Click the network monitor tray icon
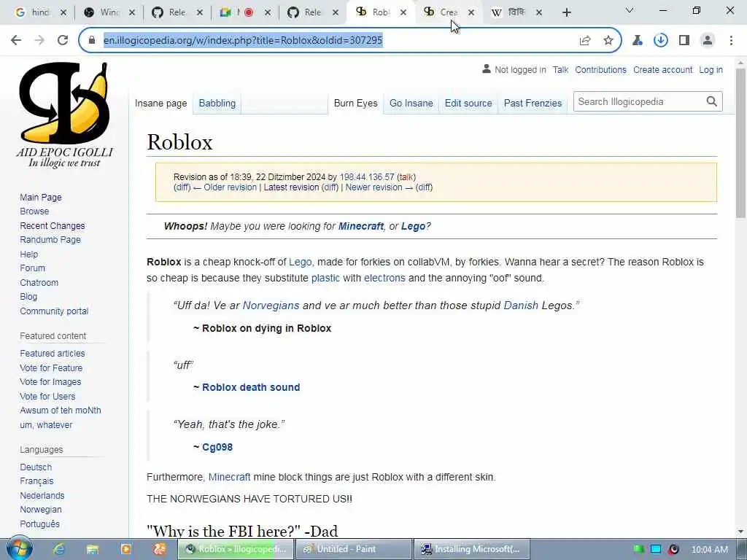The height and width of the screenshot is (560, 747). [656, 549]
